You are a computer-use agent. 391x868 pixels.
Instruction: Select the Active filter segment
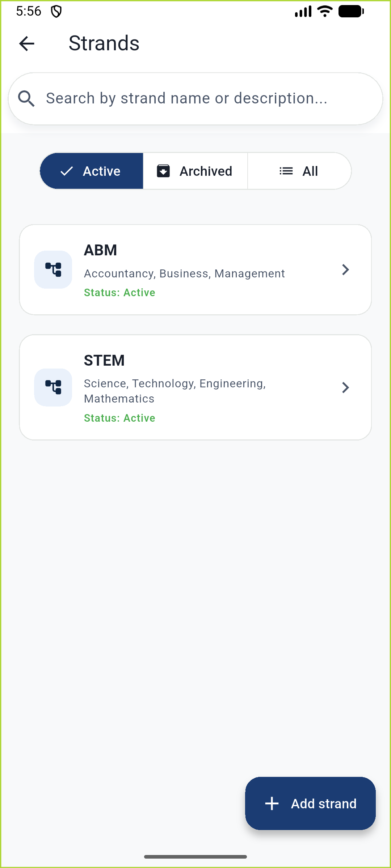pyautogui.click(x=92, y=171)
